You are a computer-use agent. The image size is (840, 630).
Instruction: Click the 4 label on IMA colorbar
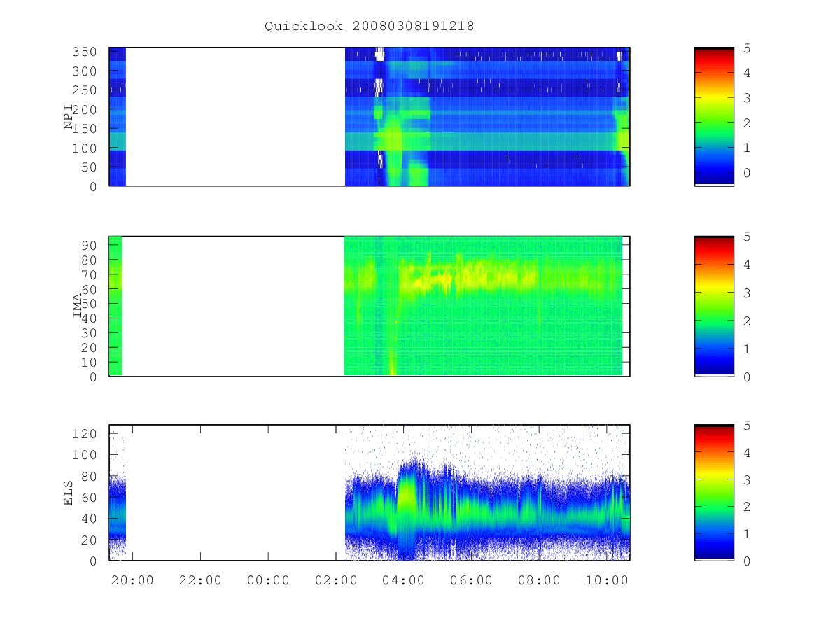(x=747, y=265)
